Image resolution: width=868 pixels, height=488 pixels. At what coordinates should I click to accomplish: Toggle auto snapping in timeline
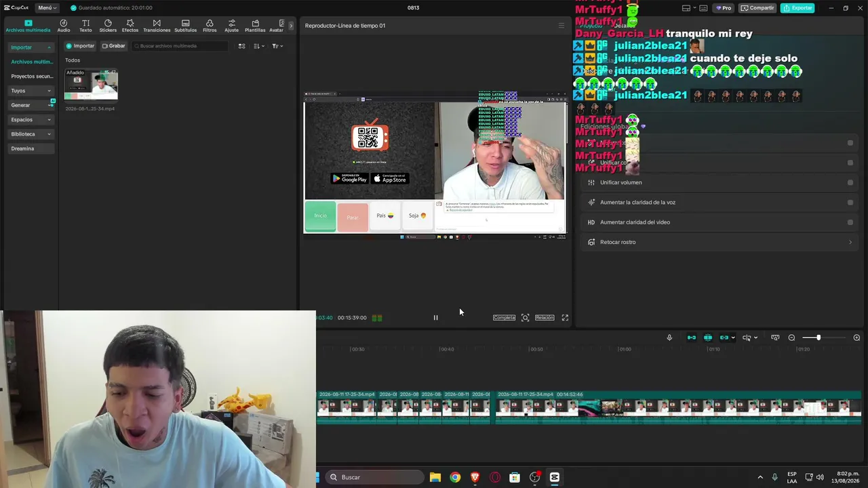[x=708, y=338]
